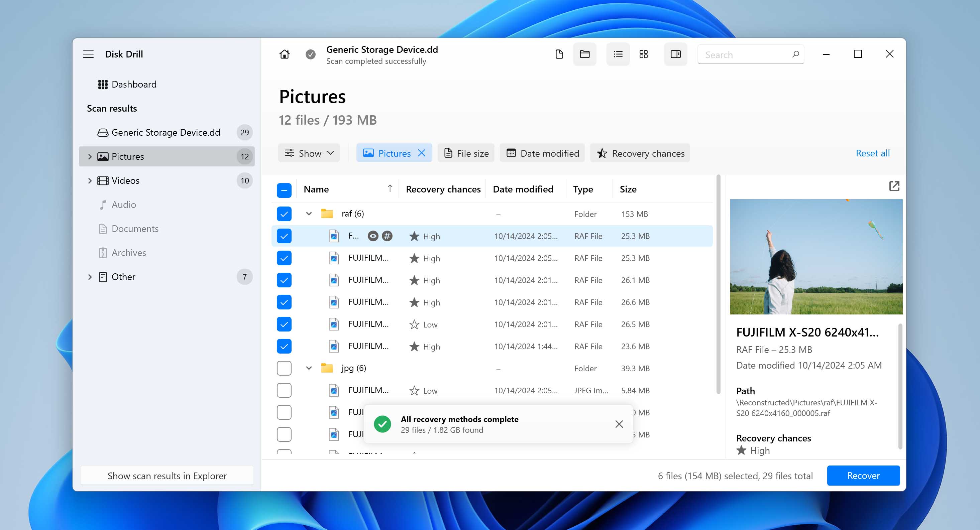The width and height of the screenshot is (980, 530).
Task: Select Generic Storage Device.dd scan result
Action: pos(166,132)
